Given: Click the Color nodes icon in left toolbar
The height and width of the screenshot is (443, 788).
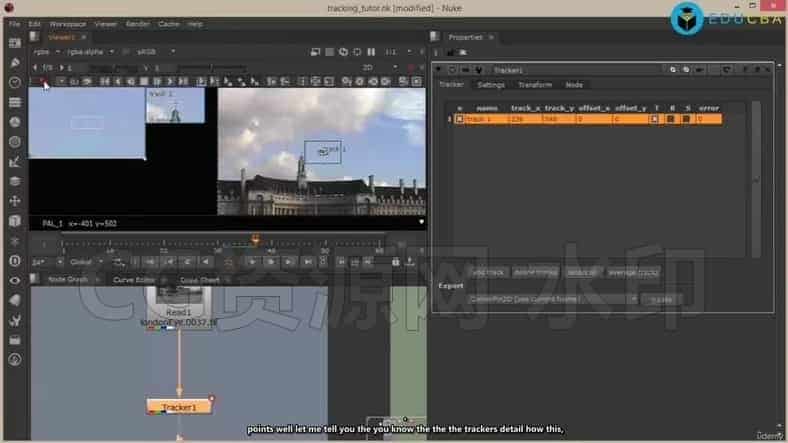Looking at the screenshot, I should click(15, 122).
